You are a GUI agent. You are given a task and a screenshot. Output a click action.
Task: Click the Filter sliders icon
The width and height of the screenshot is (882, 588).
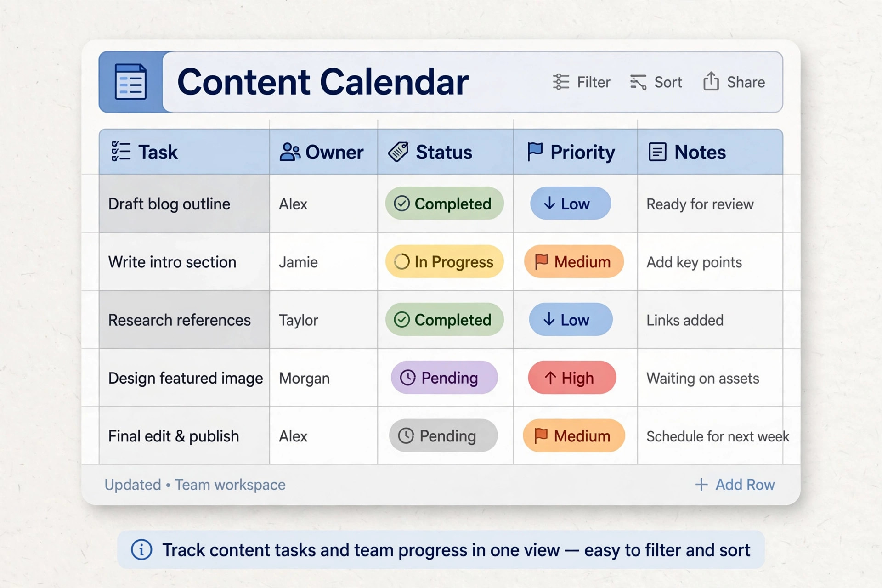(x=561, y=82)
